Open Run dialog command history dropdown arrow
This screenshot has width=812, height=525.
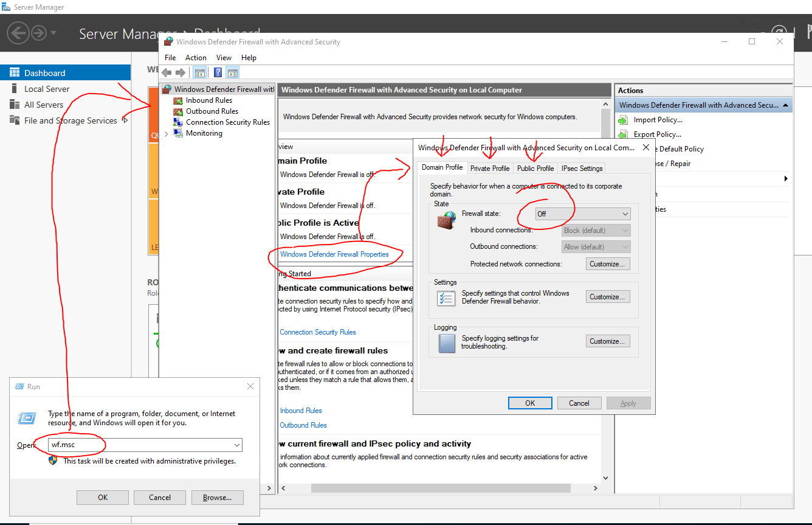(237, 445)
